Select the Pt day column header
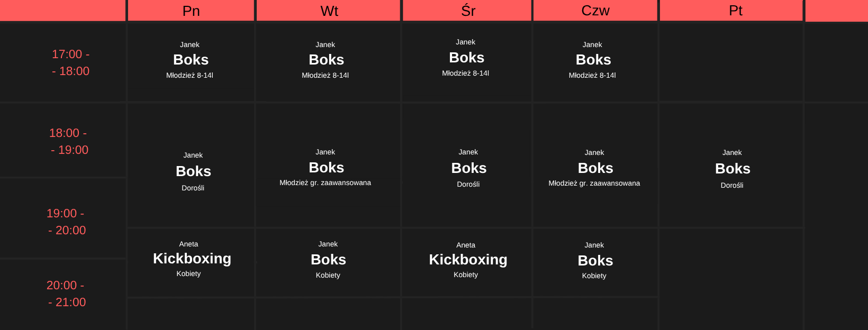 click(x=735, y=11)
